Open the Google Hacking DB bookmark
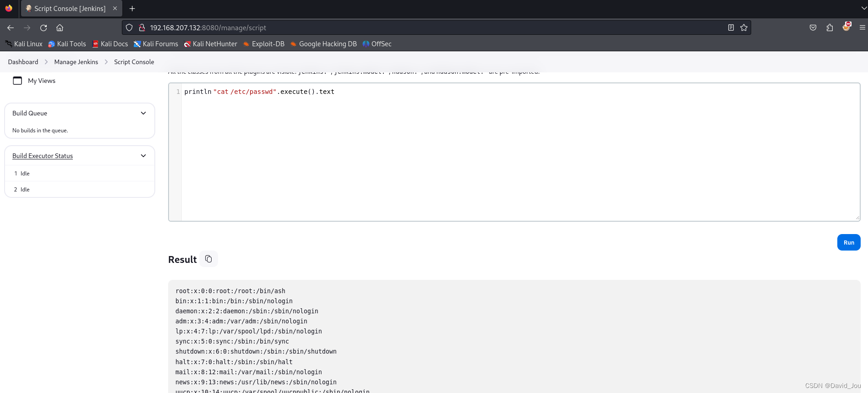 coord(323,44)
